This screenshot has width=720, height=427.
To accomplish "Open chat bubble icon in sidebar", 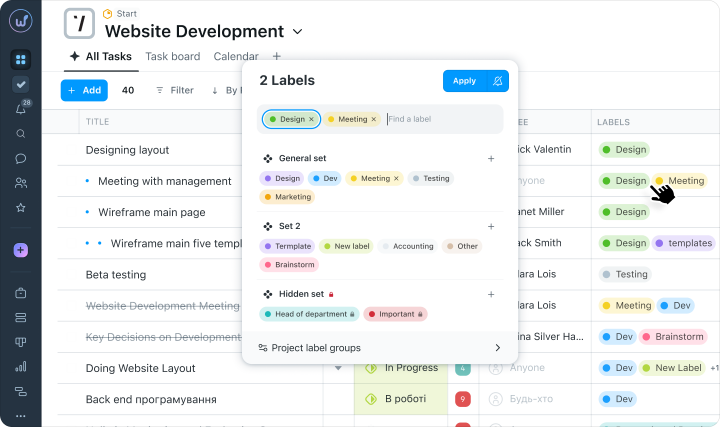I will tap(21, 158).
